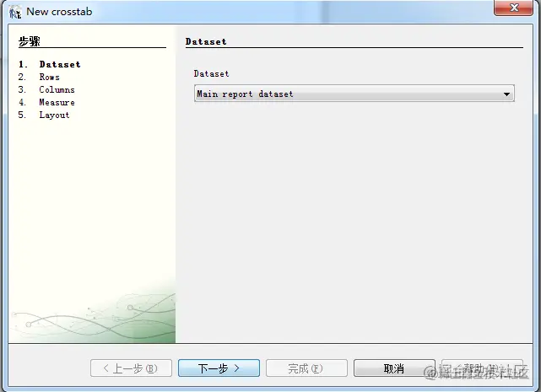Image resolution: width=541 pixels, height=392 pixels.
Task: Open the Main report dataset dropdown
Action: pos(354,94)
